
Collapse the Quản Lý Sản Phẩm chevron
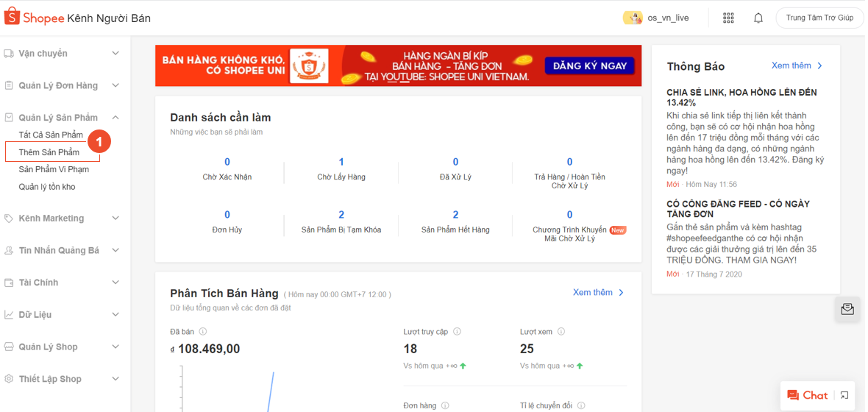click(x=115, y=118)
